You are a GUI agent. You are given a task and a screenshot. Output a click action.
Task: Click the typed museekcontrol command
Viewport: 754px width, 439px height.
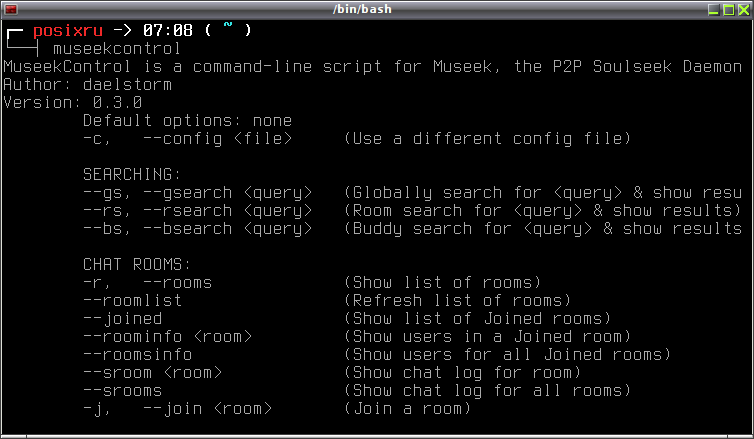[117, 49]
